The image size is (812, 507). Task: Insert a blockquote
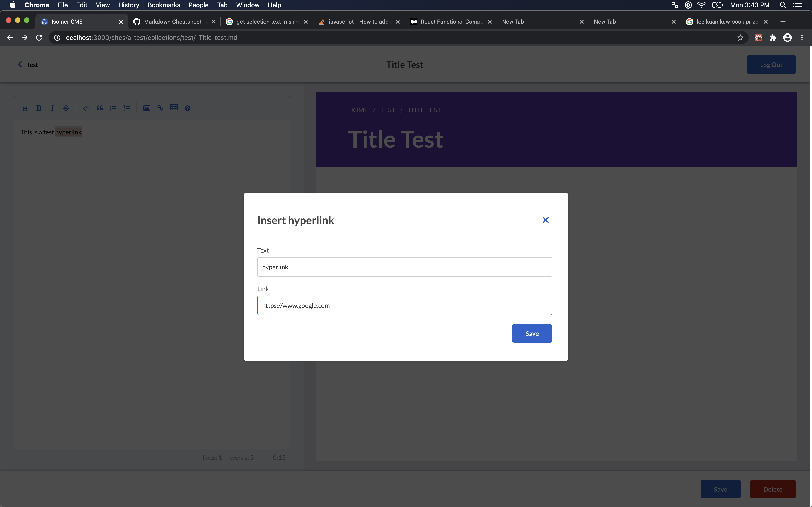click(x=99, y=108)
